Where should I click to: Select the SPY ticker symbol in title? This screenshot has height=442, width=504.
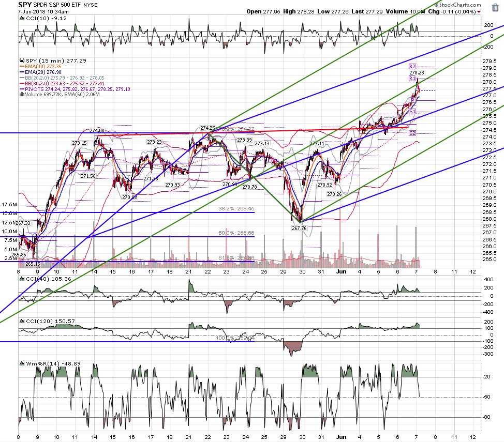25,5
